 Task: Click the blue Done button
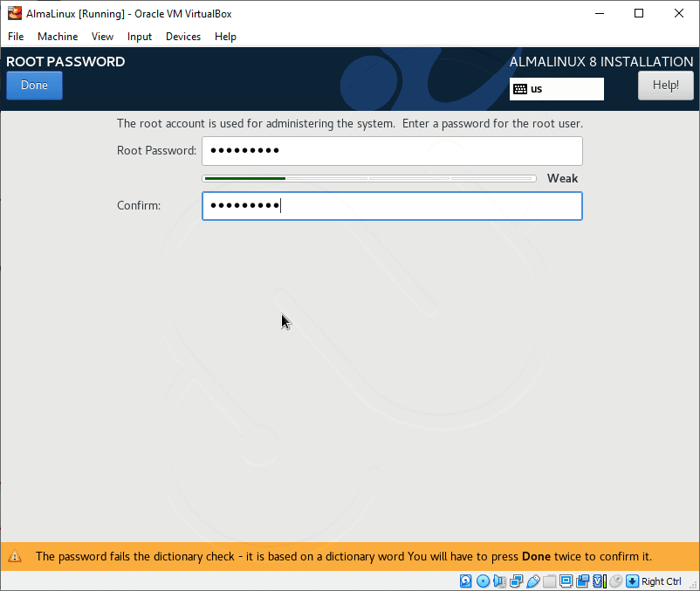pyautogui.click(x=34, y=86)
